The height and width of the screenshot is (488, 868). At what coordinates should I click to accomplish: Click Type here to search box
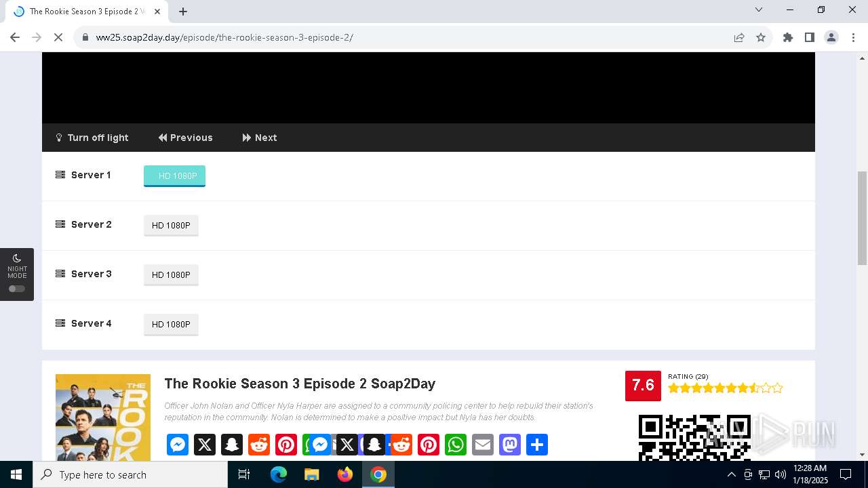(x=130, y=474)
